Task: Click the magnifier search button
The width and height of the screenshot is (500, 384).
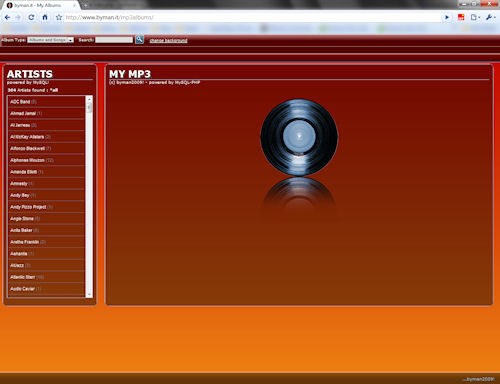Action: (139, 40)
